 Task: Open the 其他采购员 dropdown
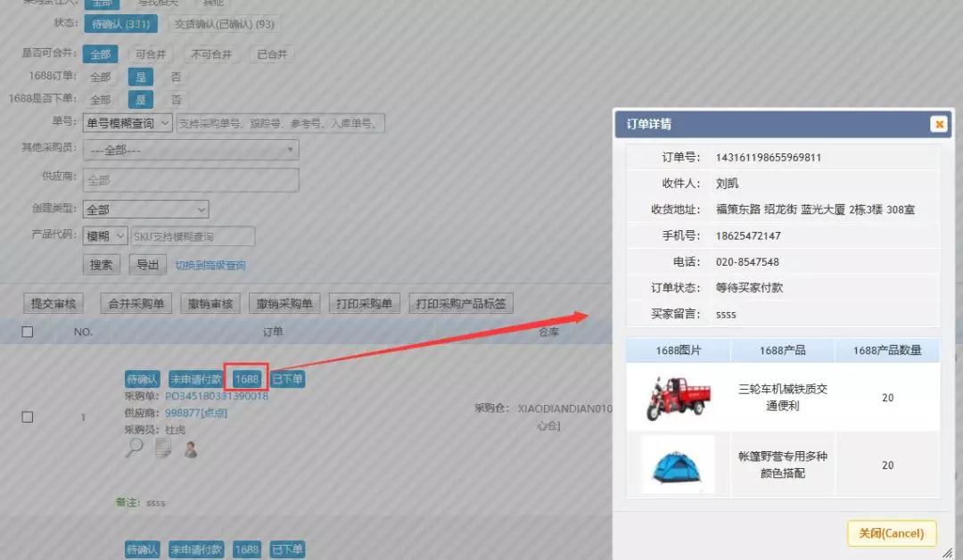click(x=191, y=150)
